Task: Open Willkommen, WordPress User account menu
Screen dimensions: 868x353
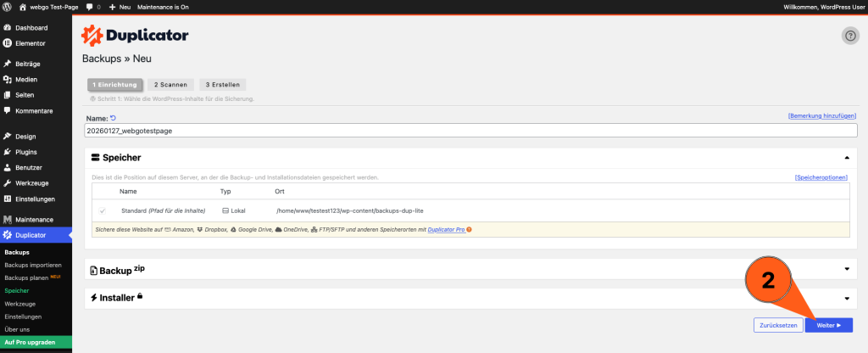Action: [824, 7]
